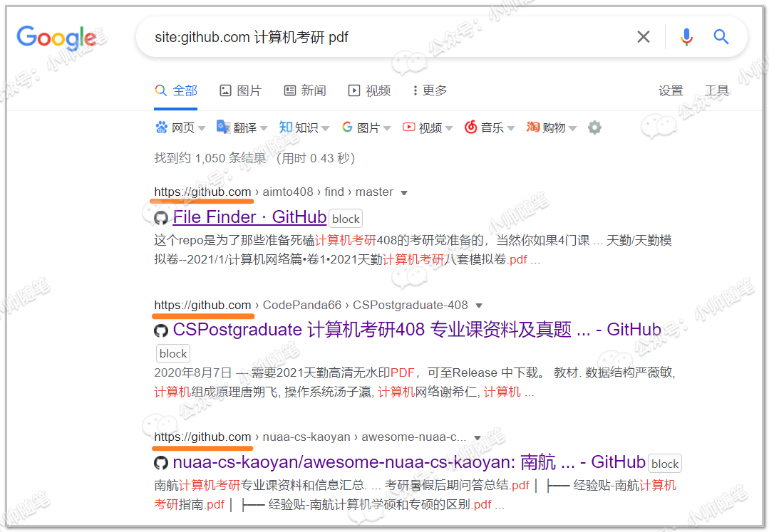Click the 图片 tab's image icon

(225, 90)
